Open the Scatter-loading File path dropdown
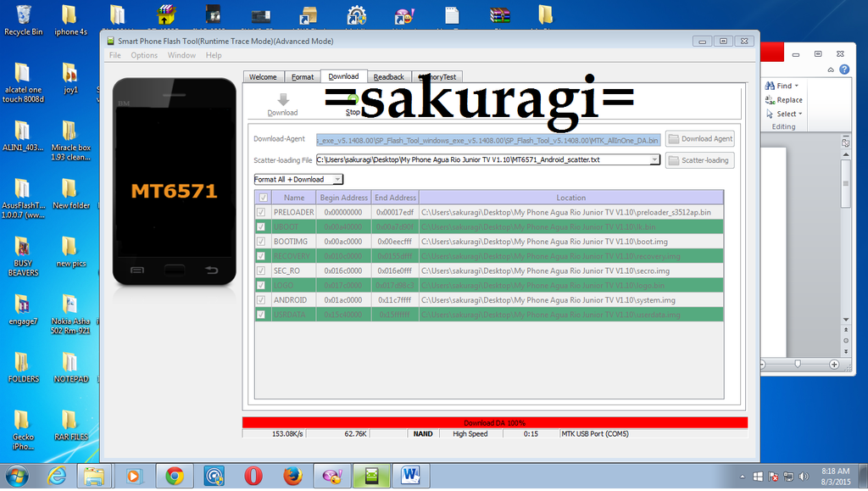Viewport: 868px width, 491px height. pos(654,159)
